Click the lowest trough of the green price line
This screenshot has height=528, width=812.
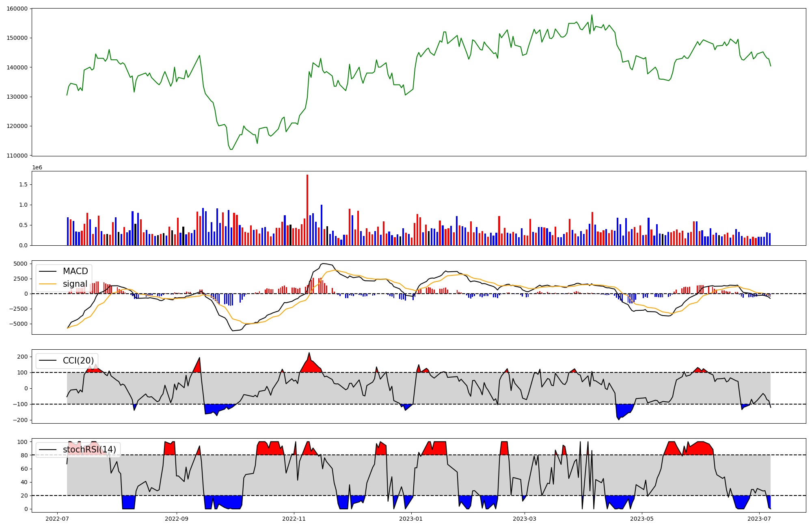(x=231, y=149)
